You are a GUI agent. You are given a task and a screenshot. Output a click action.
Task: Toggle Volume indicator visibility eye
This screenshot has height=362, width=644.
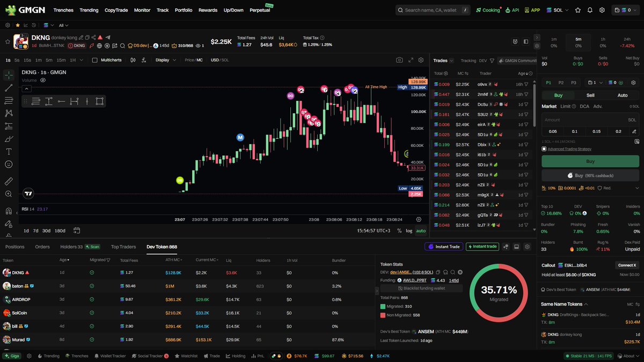click(x=42, y=80)
